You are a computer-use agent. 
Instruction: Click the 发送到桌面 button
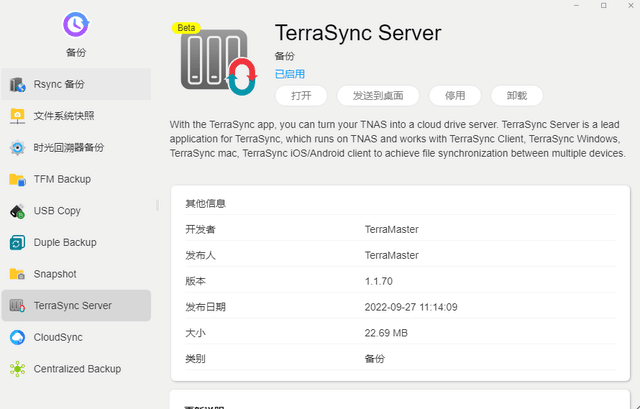click(x=378, y=96)
